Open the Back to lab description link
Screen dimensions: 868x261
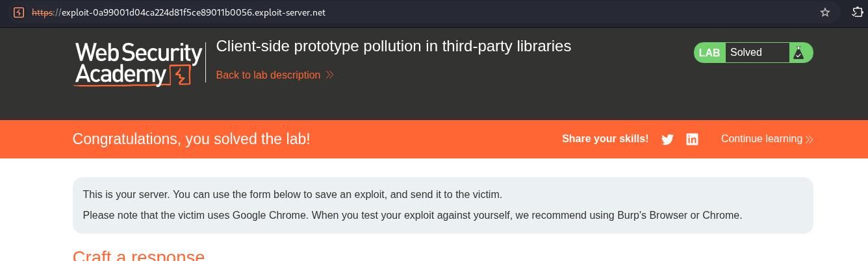click(268, 75)
